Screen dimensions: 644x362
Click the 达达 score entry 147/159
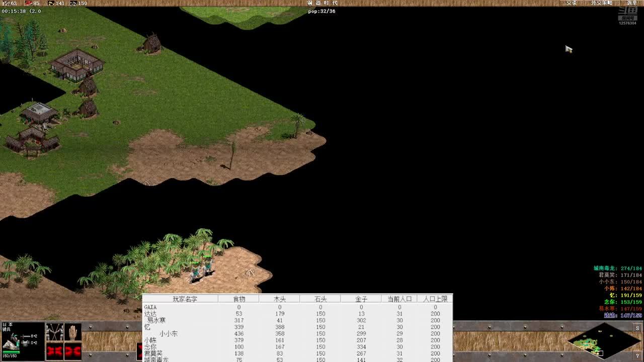[x=623, y=315]
